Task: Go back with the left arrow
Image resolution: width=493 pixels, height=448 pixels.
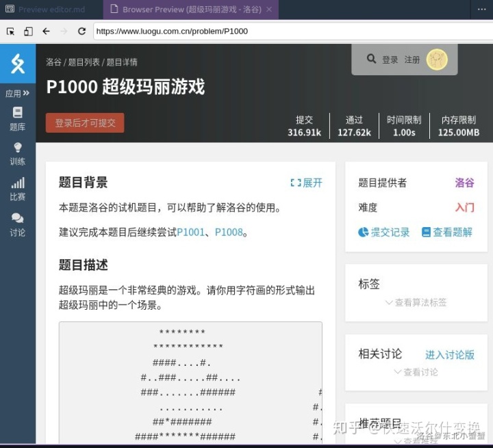Action: click(x=47, y=31)
